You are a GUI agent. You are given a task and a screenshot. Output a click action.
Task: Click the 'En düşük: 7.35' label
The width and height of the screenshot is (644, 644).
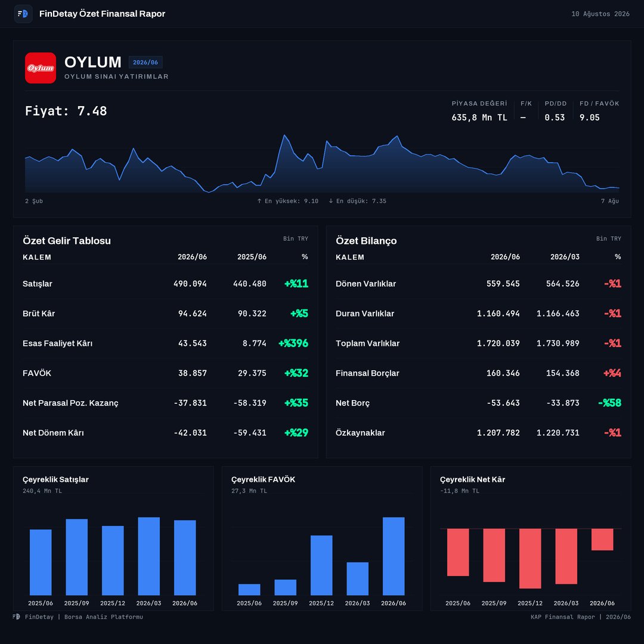tap(357, 201)
